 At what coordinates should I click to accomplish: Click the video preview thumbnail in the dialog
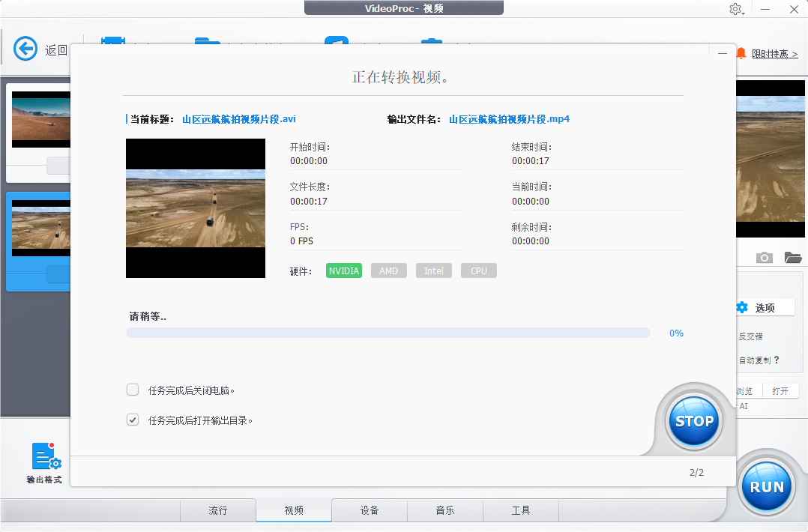click(195, 208)
